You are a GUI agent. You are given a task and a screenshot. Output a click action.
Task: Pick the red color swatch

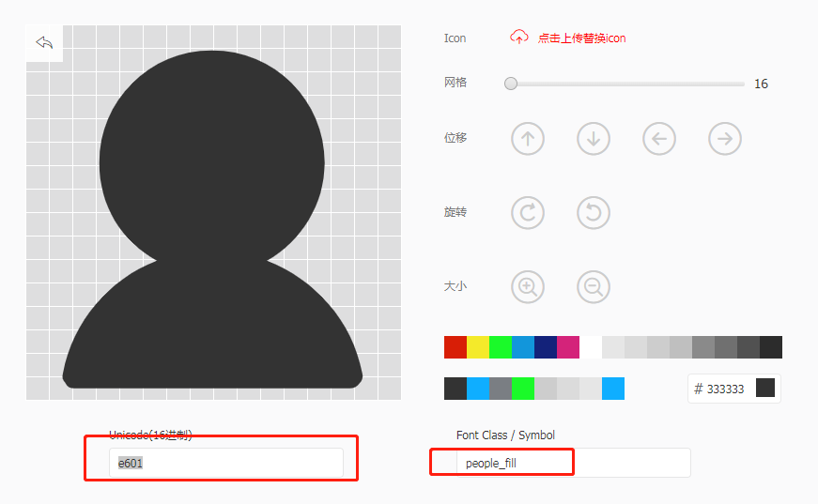point(455,347)
